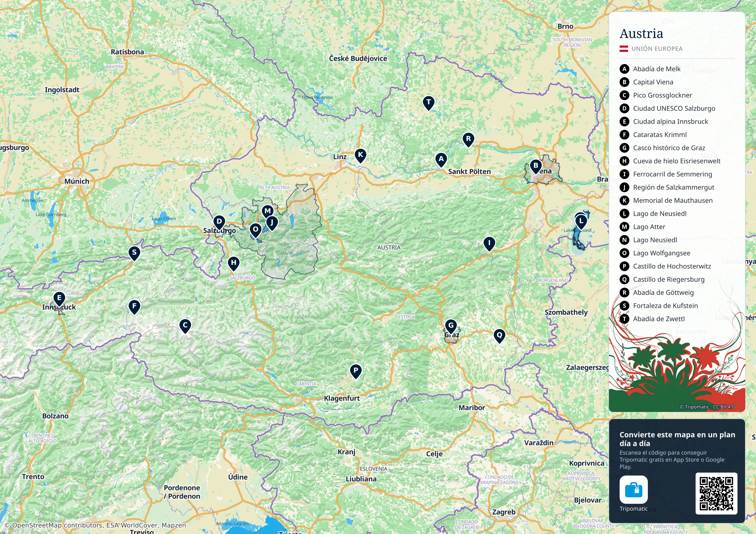
Task: Select map pin E at Innsbruck
Action: tap(59, 299)
